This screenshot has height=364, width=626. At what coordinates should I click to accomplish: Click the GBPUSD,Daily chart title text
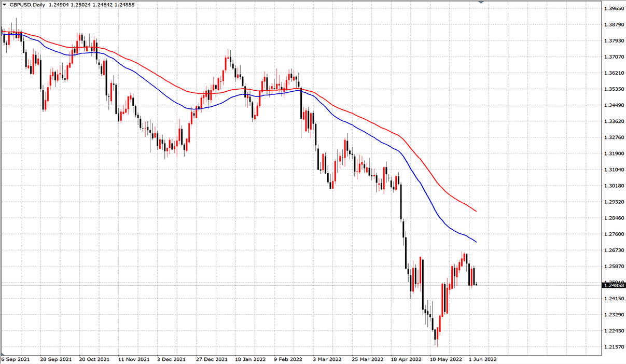[x=27, y=5]
